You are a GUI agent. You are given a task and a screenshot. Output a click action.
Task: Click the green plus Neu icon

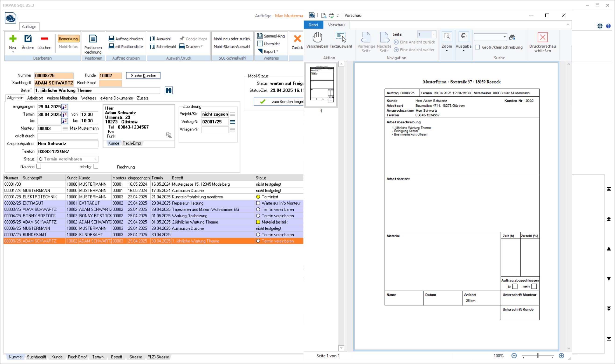point(13,39)
